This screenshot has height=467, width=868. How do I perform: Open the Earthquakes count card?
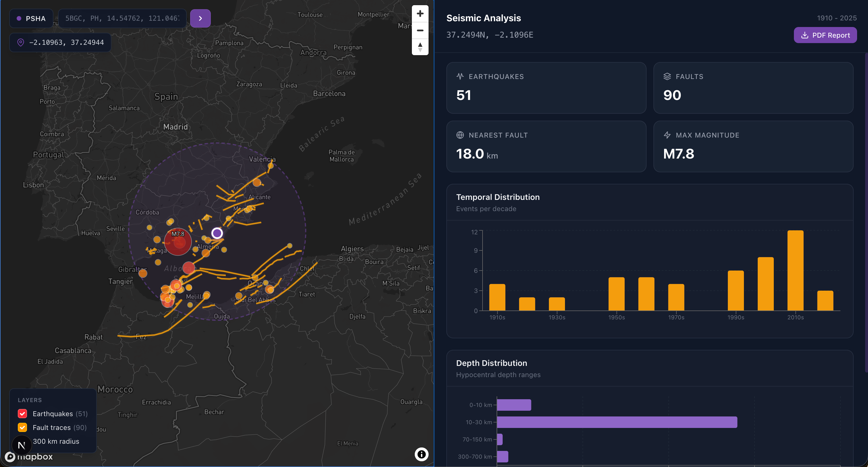pos(546,88)
